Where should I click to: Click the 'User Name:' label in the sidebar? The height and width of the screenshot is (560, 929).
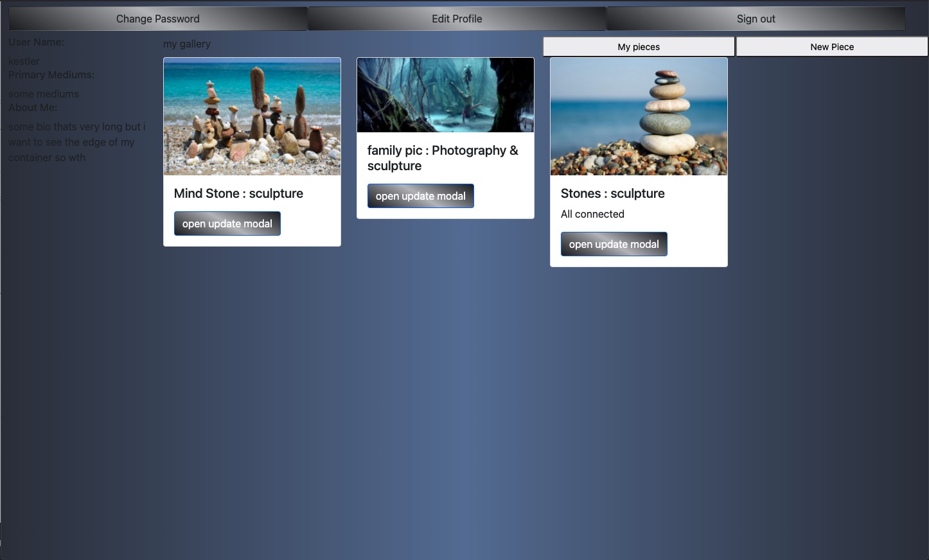36,42
